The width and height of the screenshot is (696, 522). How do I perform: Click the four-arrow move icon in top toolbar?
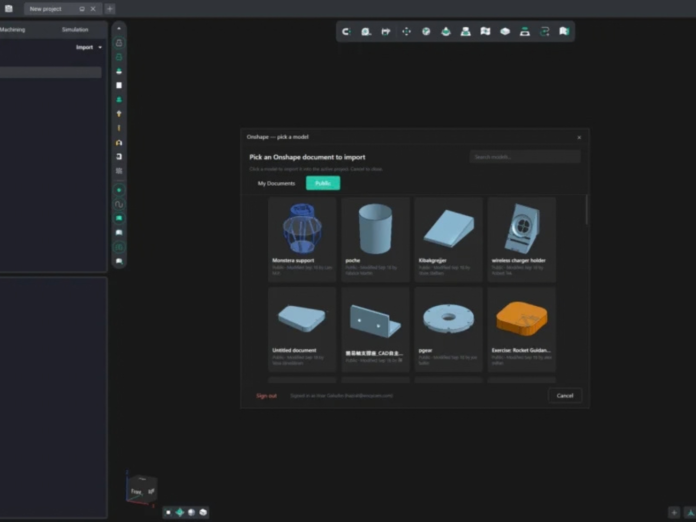click(x=406, y=32)
